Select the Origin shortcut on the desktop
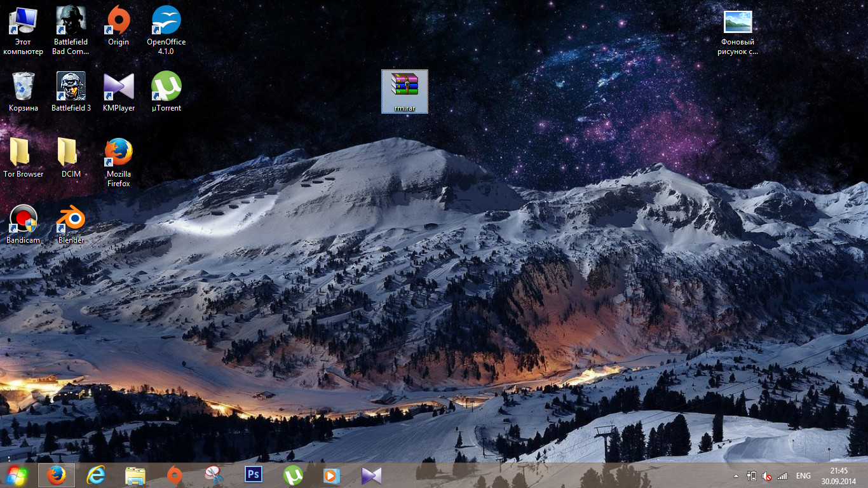Screen dimensions: 868x488 (118, 26)
